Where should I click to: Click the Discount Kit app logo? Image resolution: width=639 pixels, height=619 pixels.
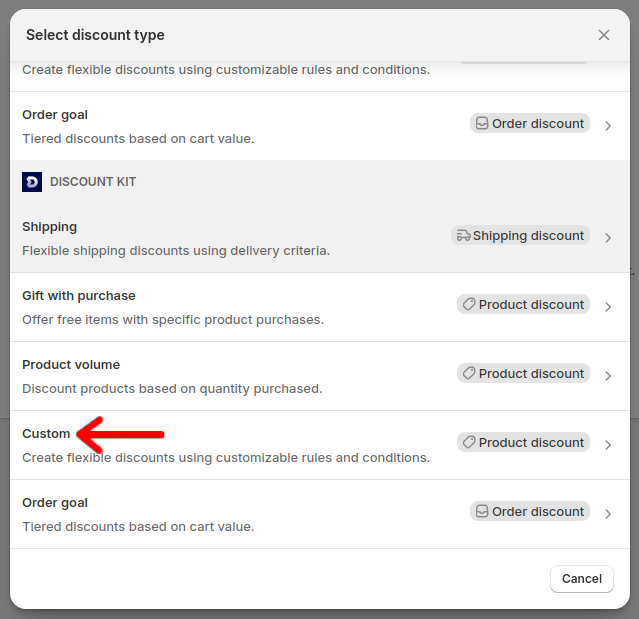tap(32, 182)
